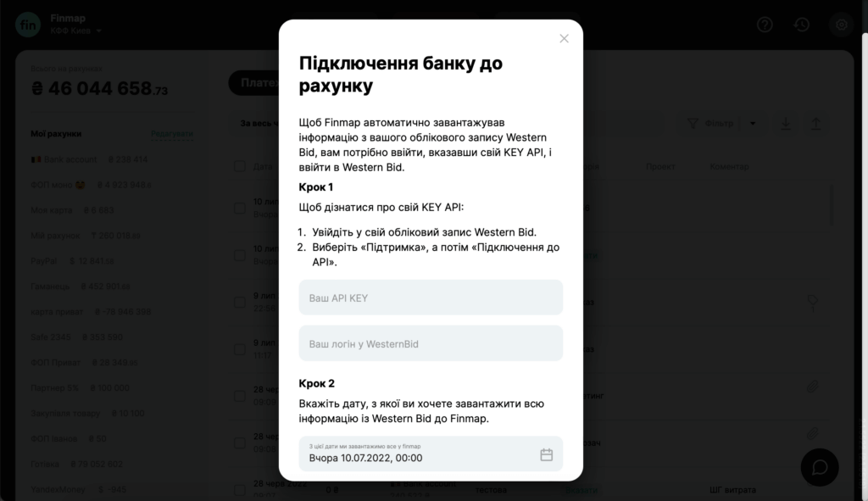Click the download arrow icon

click(786, 124)
